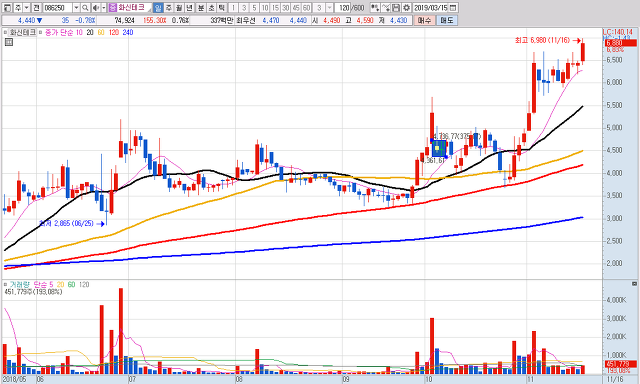Select the 45 interval button
The height and width of the screenshot is (384, 640).
click(x=296, y=8)
